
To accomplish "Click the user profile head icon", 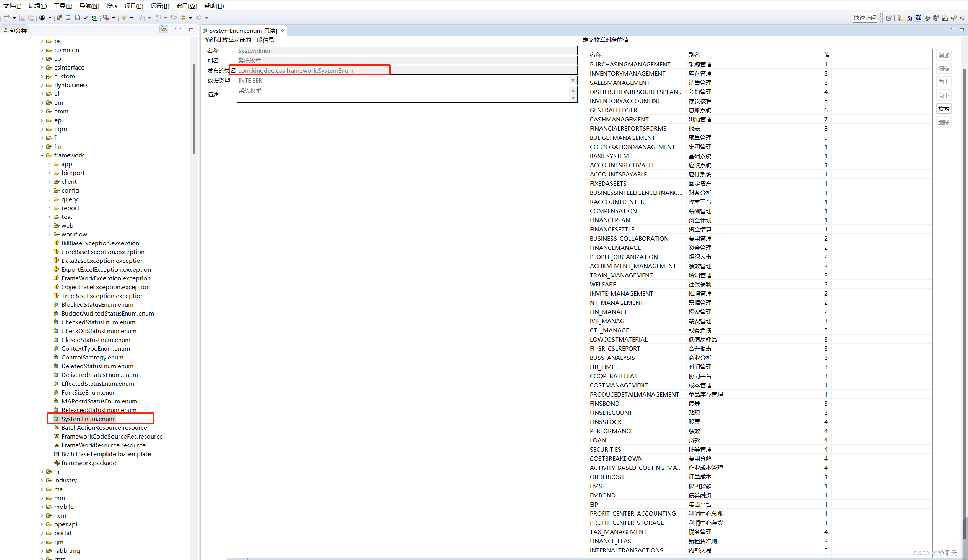I will click(x=42, y=18).
